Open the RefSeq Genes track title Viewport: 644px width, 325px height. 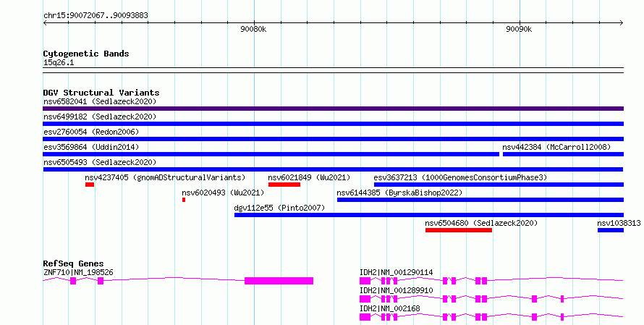(x=73, y=263)
